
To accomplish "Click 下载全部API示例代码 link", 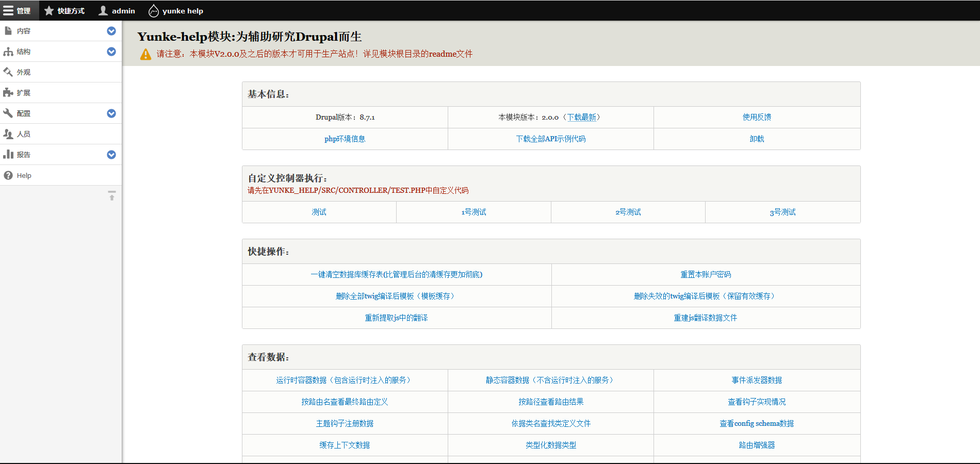I will point(551,139).
